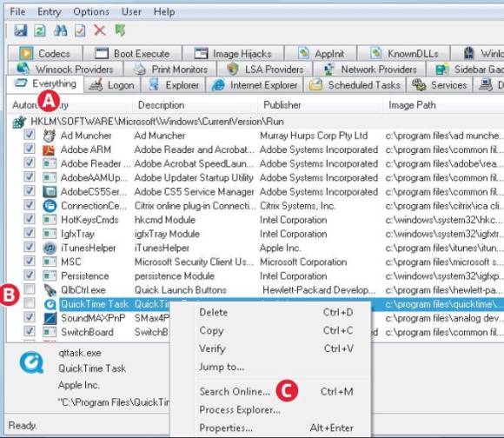Screen dimensions: 504x438
Task: Uncheck the Ad Muncher checkbox
Action: (30, 135)
